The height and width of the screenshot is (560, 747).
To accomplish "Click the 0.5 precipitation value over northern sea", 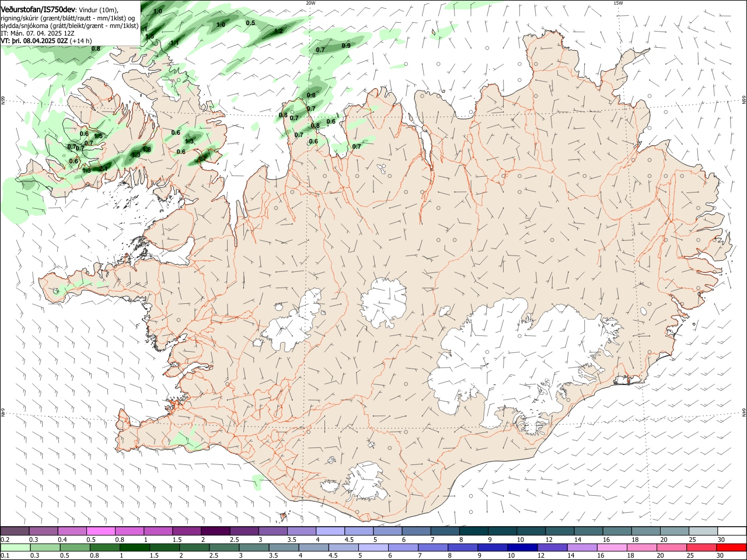I will pyautogui.click(x=250, y=23).
